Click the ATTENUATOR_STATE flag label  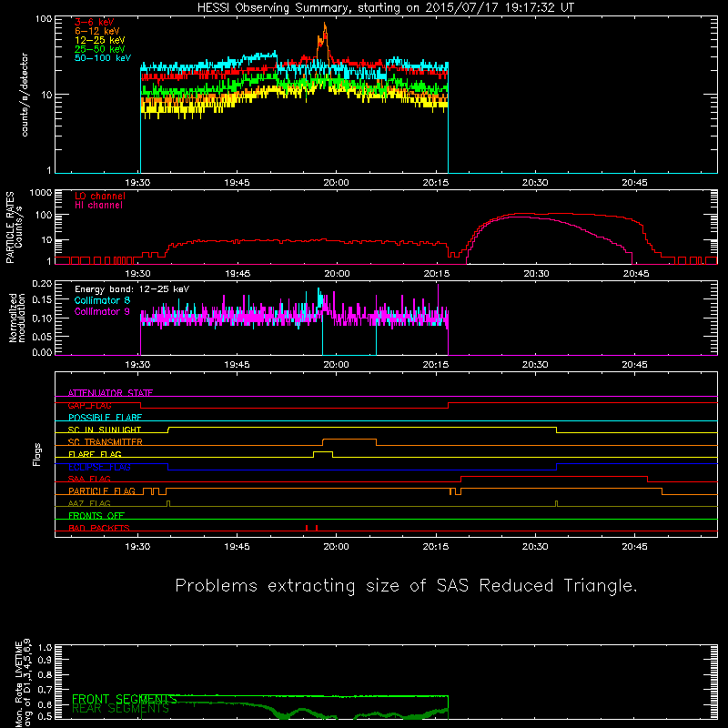(110, 393)
